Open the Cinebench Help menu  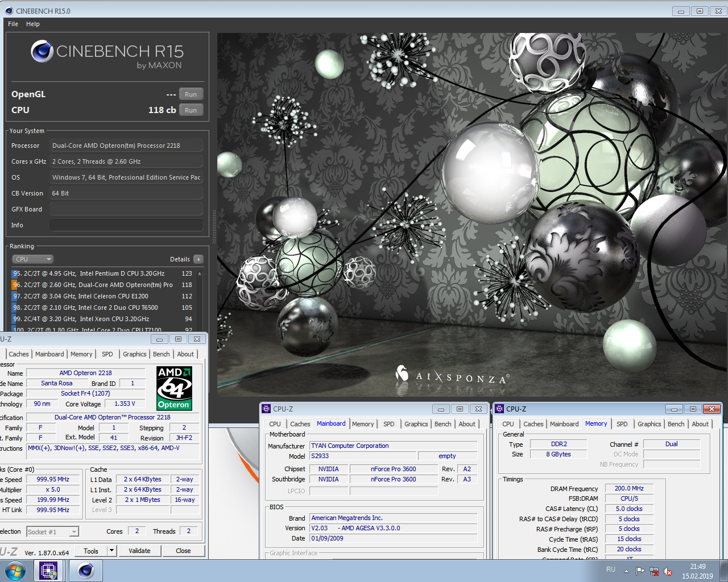pyautogui.click(x=33, y=24)
